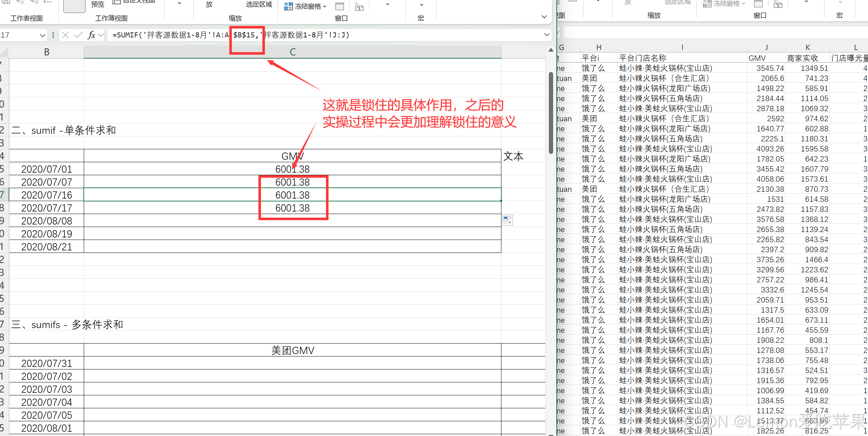
Task: Click the grey split-window icon beside 冻结窗格
Action: [x=340, y=6]
